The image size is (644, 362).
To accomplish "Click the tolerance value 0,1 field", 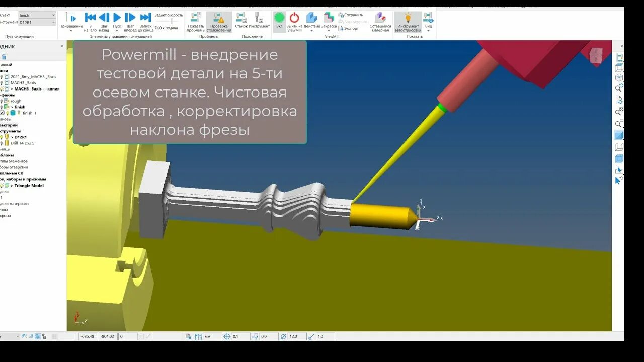I will [240, 336].
